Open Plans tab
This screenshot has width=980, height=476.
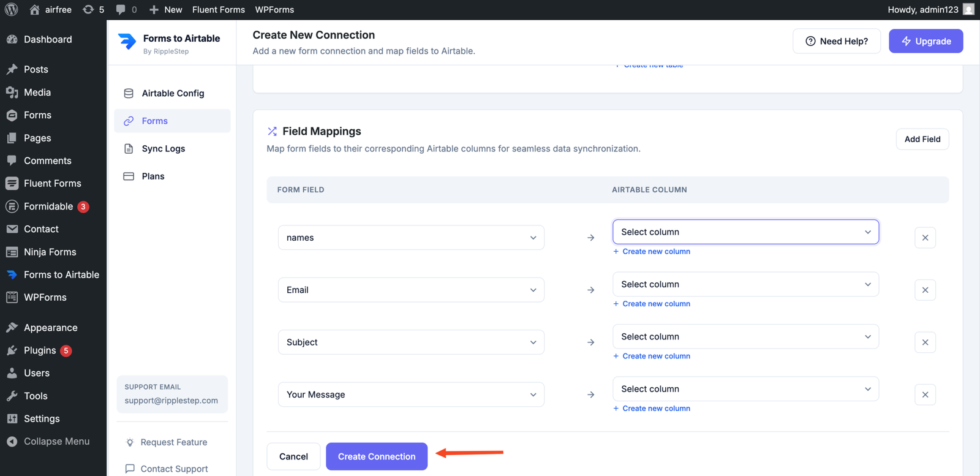tap(172, 176)
